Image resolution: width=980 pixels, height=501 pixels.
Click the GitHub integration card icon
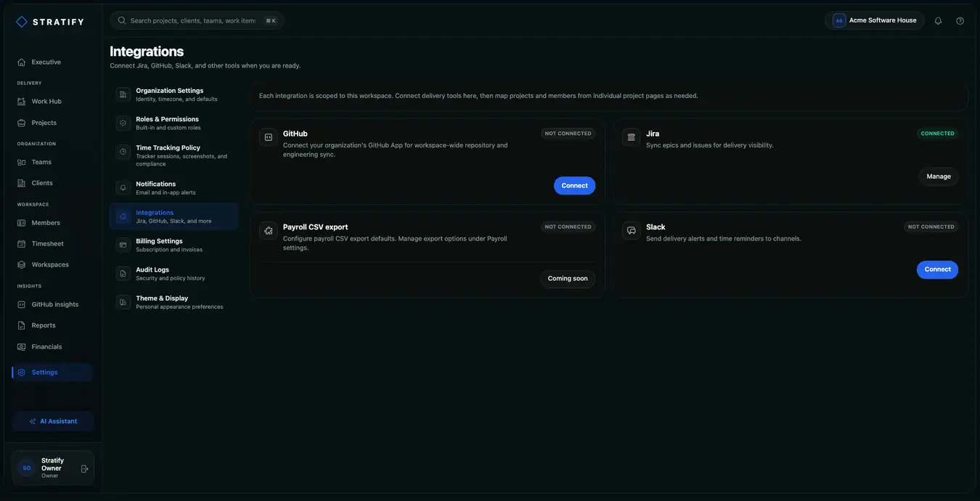269,137
